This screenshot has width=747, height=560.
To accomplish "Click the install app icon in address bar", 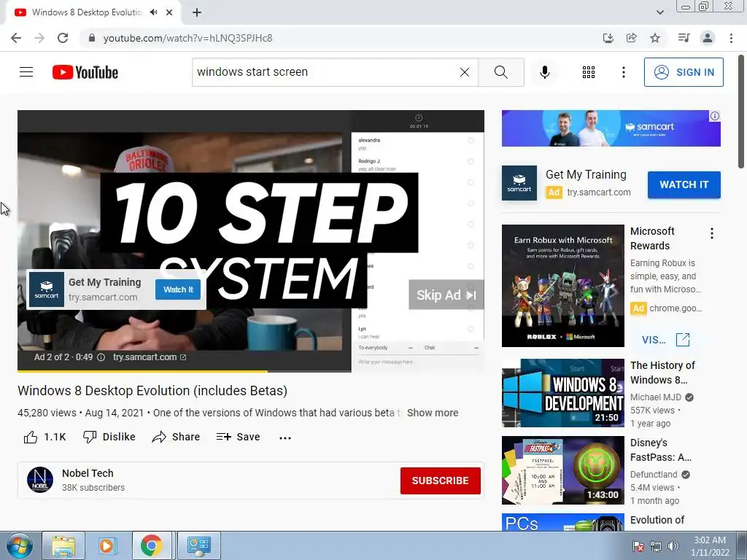I will click(608, 38).
